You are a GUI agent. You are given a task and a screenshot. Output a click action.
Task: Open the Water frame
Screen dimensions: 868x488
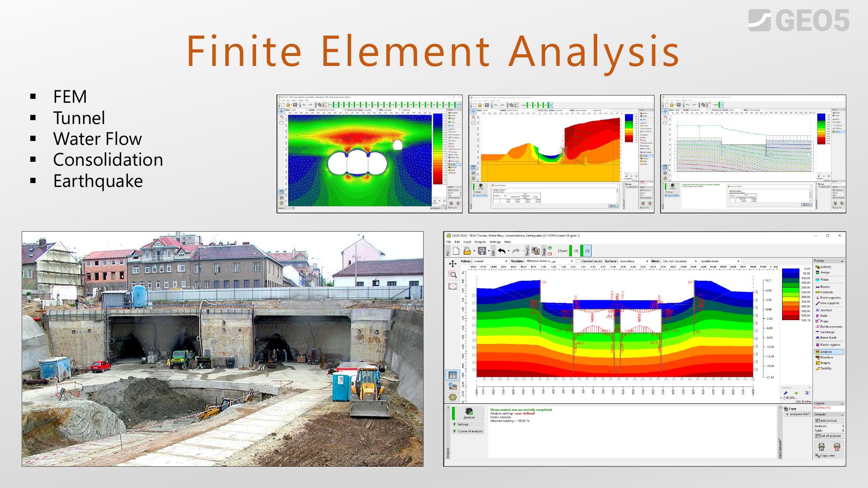point(829,280)
